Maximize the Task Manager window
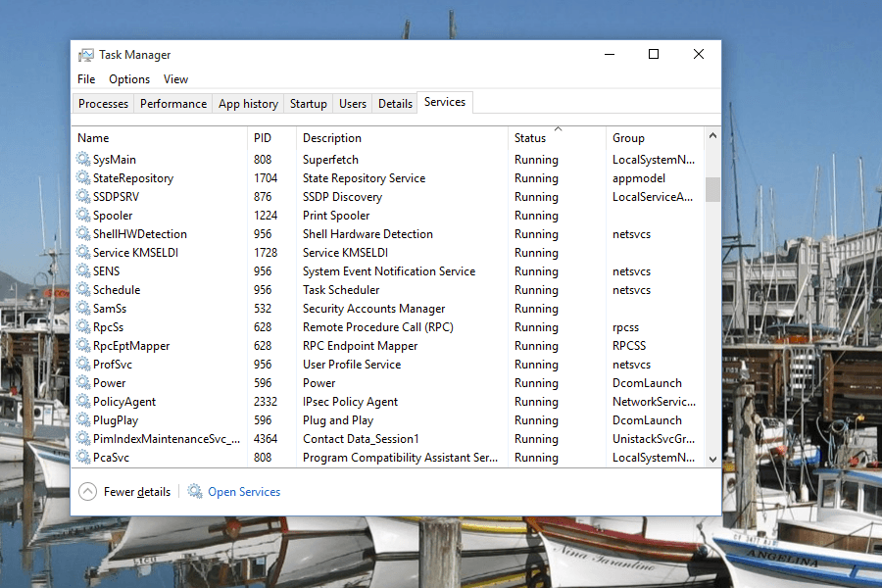This screenshot has width=882, height=588. 654,55
